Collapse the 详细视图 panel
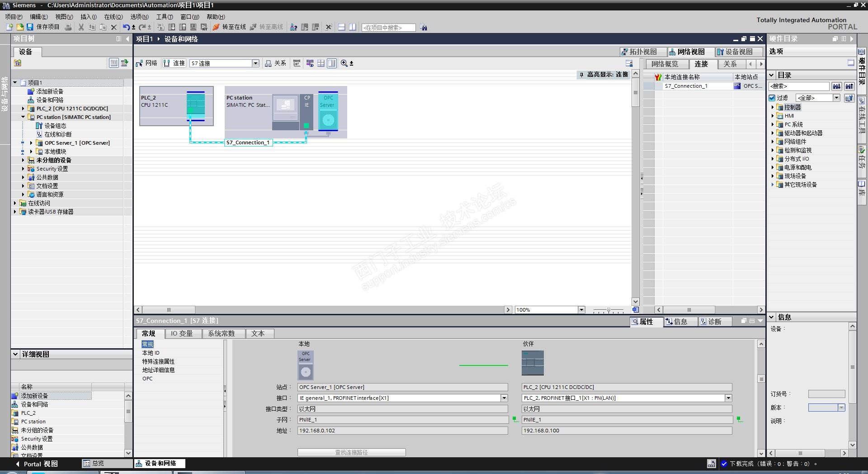 tap(16, 354)
